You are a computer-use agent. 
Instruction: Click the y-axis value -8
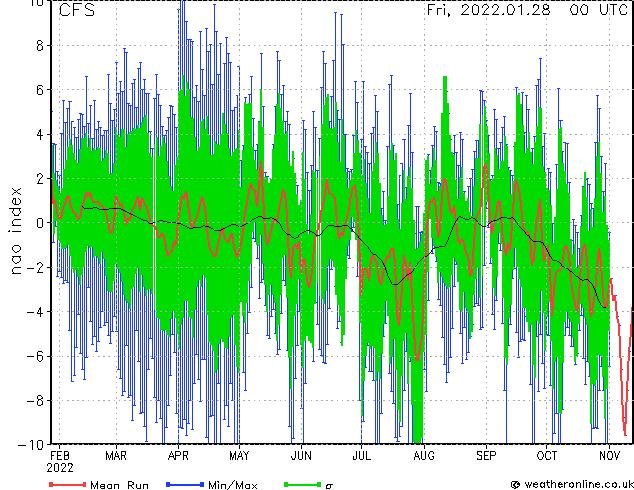click(35, 400)
